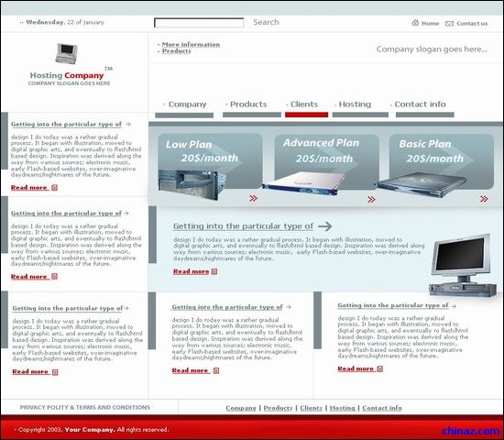The image size is (504, 440).
Task: Click the Search button text
Action: coord(266,22)
